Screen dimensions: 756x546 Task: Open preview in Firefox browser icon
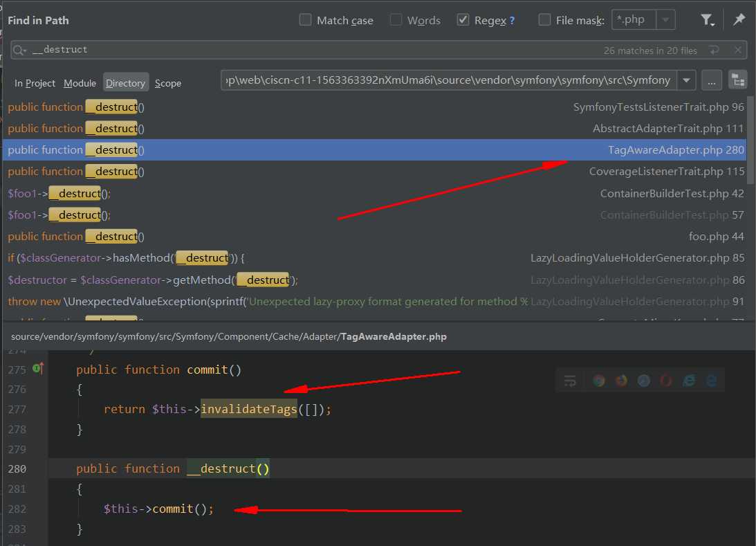click(x=622, y=381)
